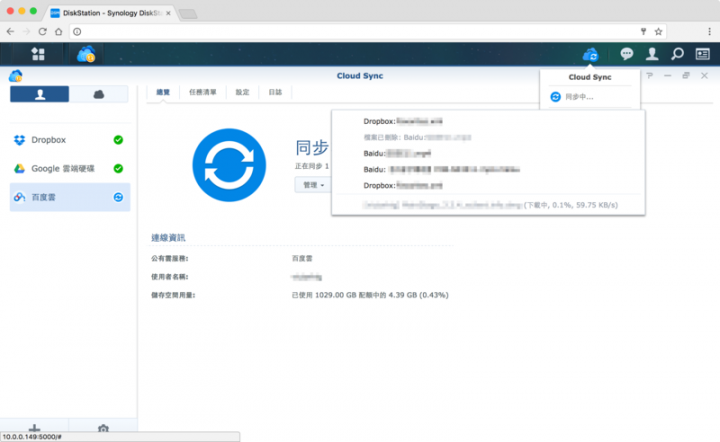Open the 總覽 overview tab
This screenshot has height=442, width=720.
[163, 92]
